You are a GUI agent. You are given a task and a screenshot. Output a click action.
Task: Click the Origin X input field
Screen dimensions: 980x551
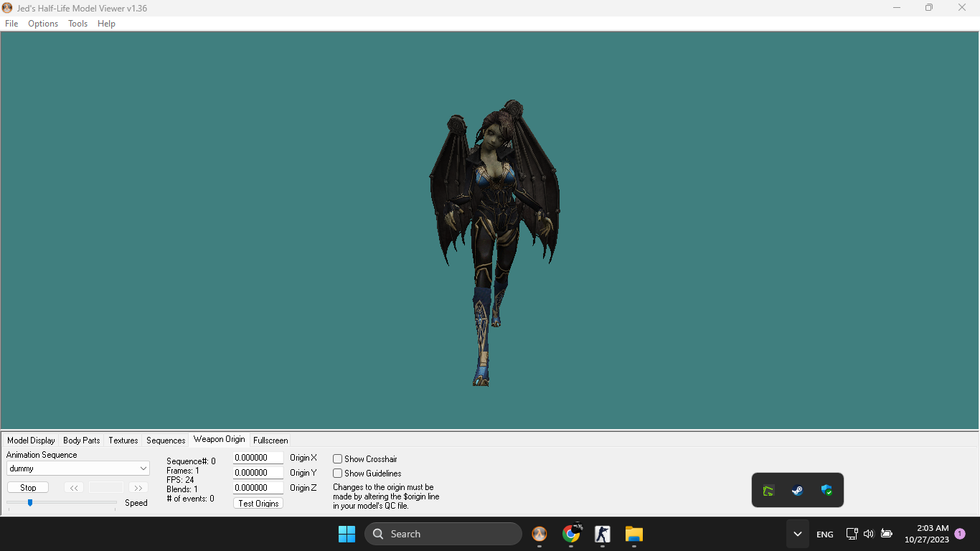(x=258, y=458)
